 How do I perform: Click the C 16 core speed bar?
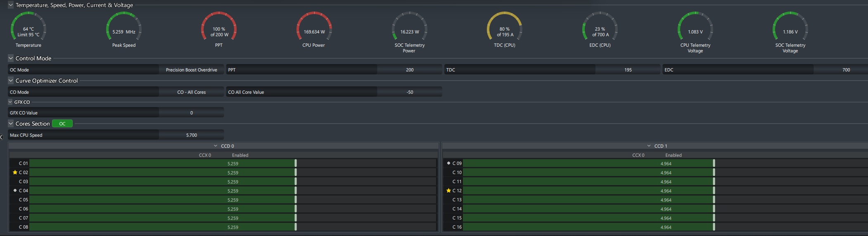(665, 227)
